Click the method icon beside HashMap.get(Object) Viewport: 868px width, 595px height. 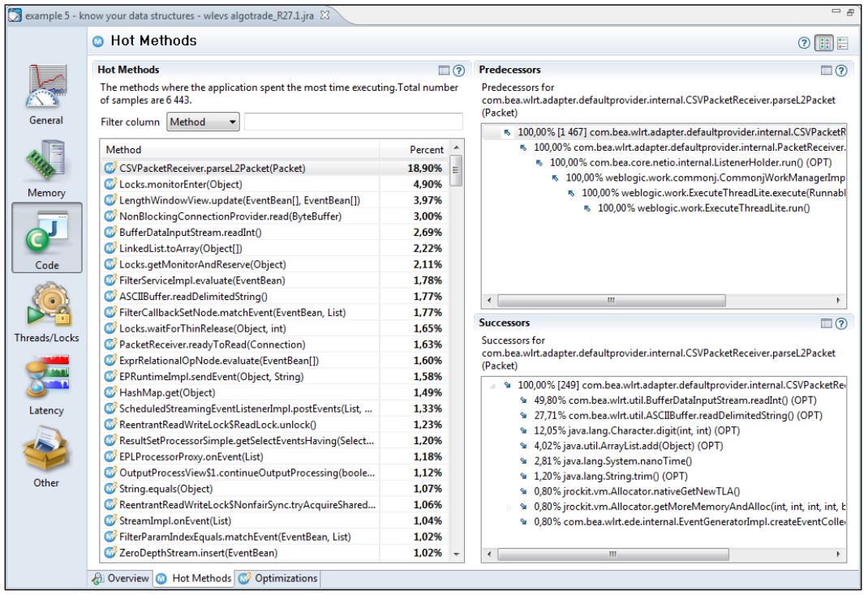[110, 392]
